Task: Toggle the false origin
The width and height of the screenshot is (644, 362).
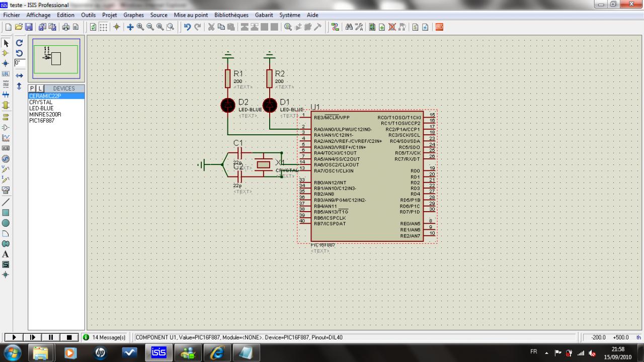Action: coord(117,27)
